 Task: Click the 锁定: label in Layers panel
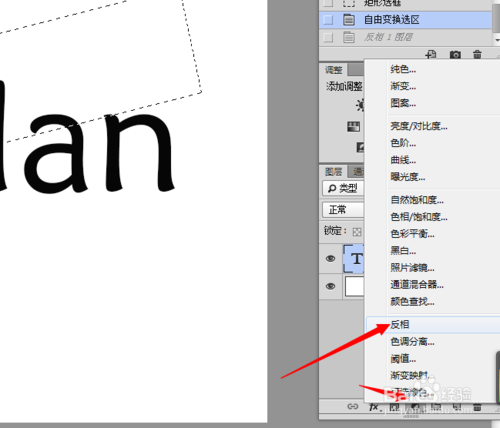click(x=336, y=231)
